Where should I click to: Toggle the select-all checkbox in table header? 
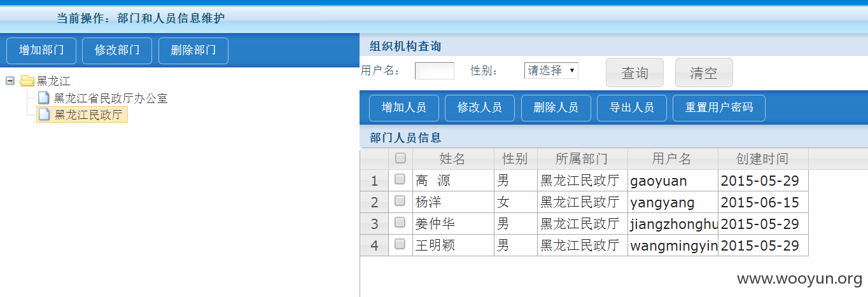[400, 158]
